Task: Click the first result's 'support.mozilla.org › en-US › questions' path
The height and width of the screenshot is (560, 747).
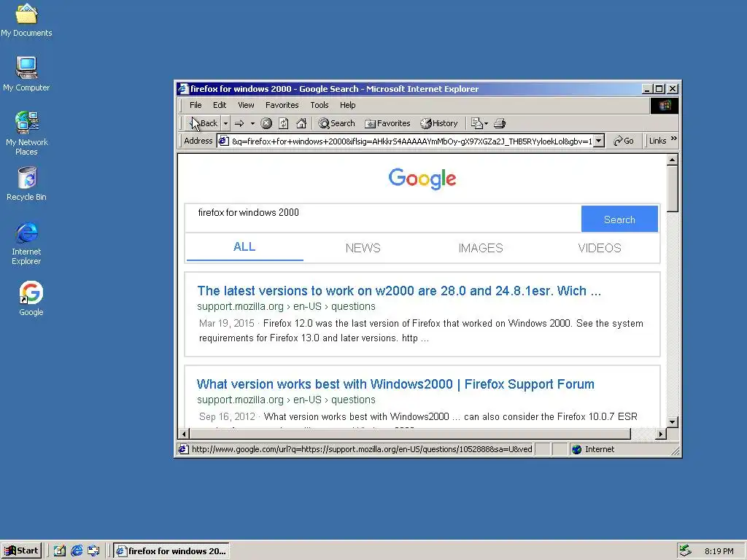Action: click(x=286, y=306)
